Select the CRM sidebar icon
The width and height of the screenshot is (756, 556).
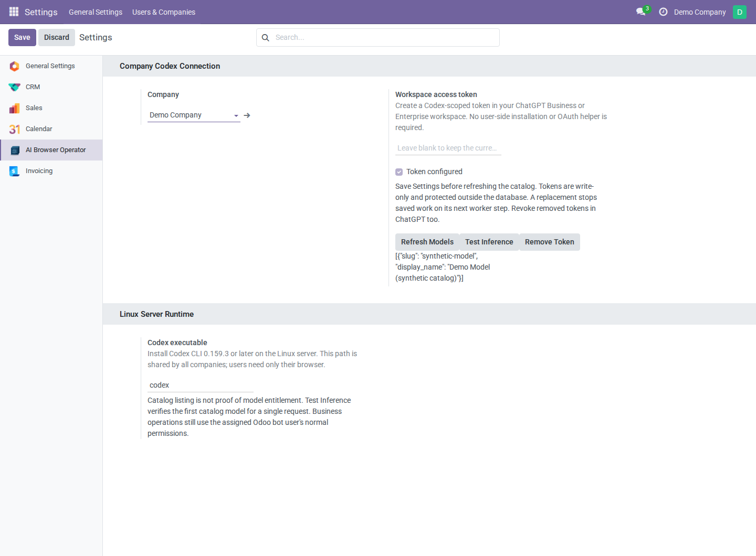click(x=15, y=87)
